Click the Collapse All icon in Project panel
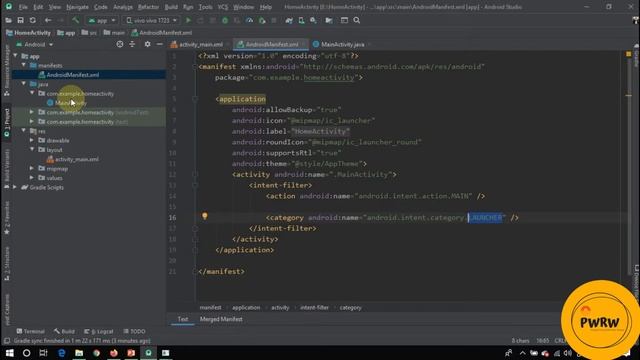 (132, 44)
